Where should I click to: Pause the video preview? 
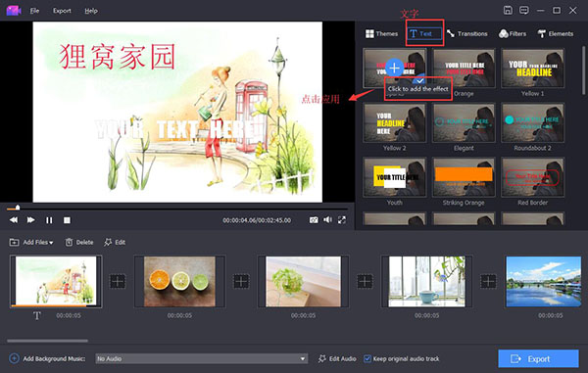click(x=49, y=220)
